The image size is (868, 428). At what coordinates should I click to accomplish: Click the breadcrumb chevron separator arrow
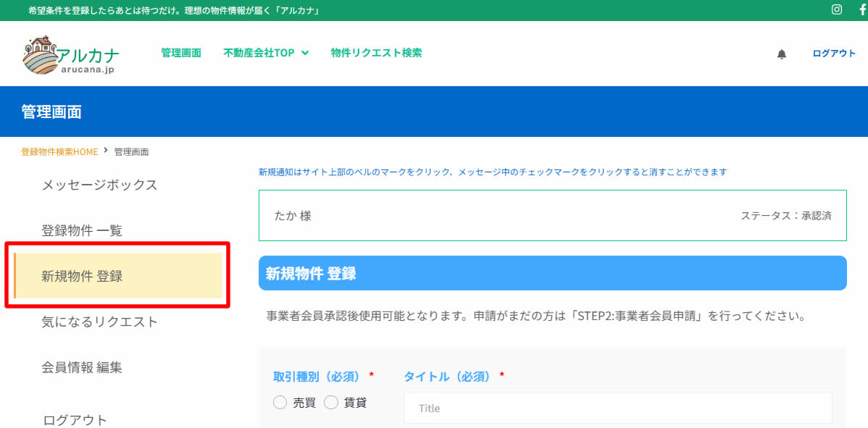(x=106, y=151)
